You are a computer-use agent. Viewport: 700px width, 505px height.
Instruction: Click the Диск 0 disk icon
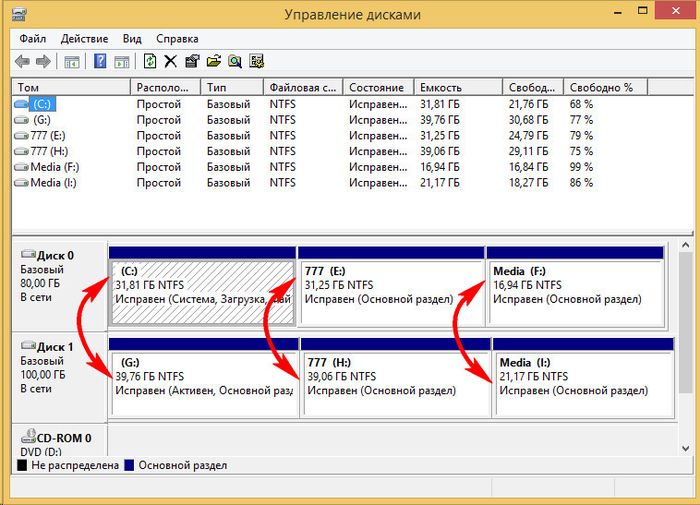[28, 254]
